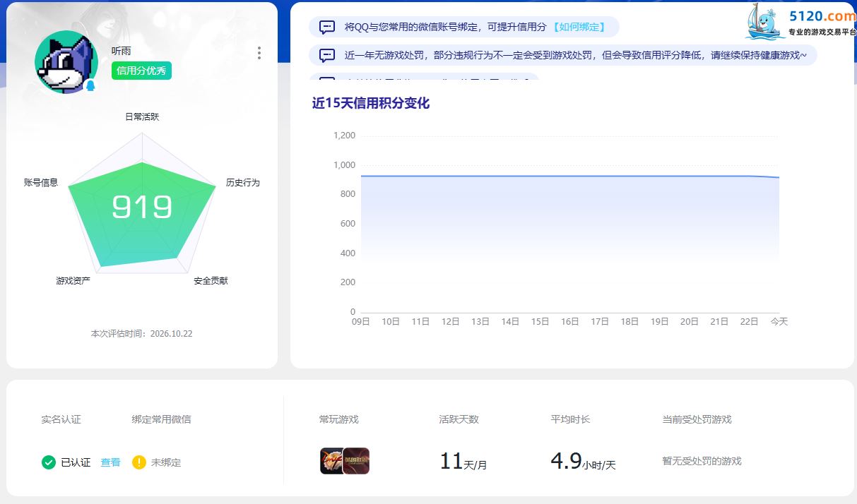857x504 pixels.
Task: Click the 账号信息 radar label
Action: [41, 182]
